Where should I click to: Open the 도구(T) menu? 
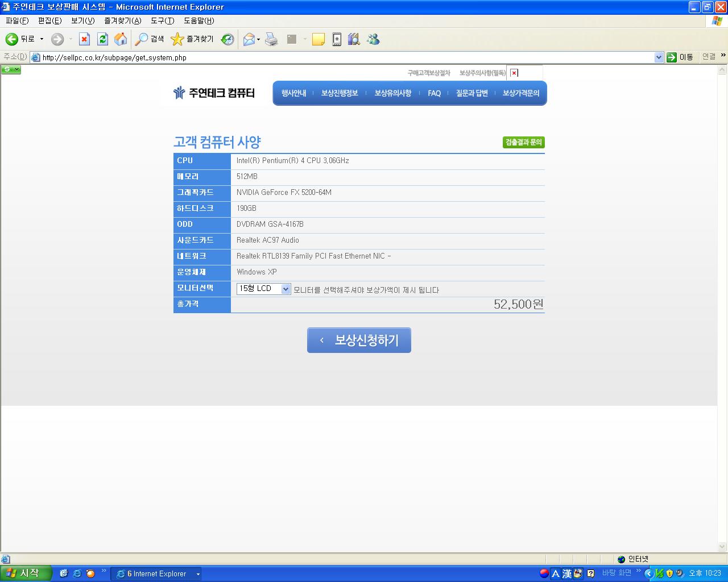click(162, 20)
